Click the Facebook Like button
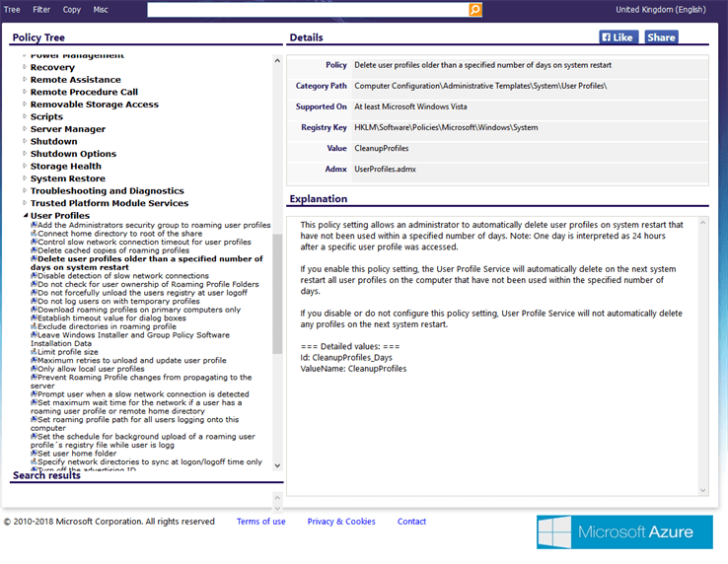The width and height of the screenshot is (728, 564). point(619,37)
